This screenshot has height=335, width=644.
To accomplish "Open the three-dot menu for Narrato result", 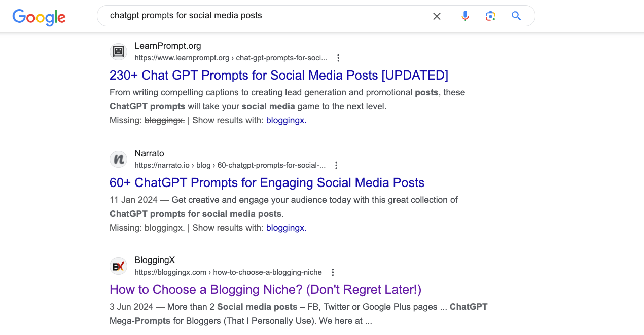I will click(336, 165).
